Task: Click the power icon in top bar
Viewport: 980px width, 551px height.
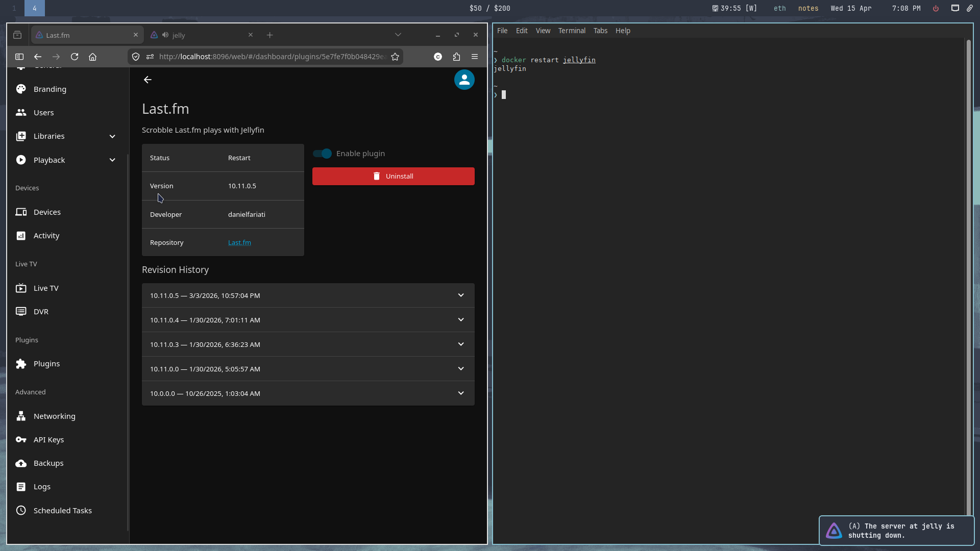Action: click(x=936, y=8)
